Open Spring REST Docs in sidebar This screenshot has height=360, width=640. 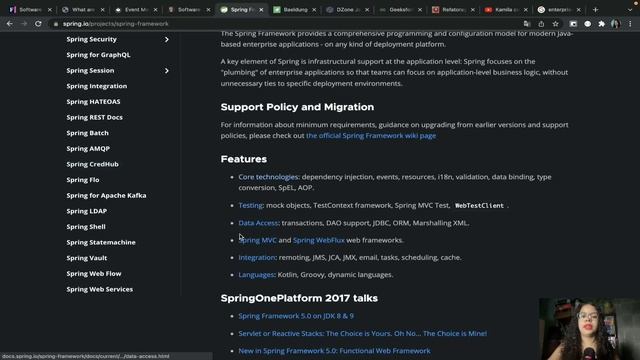(x=95, y=117)
